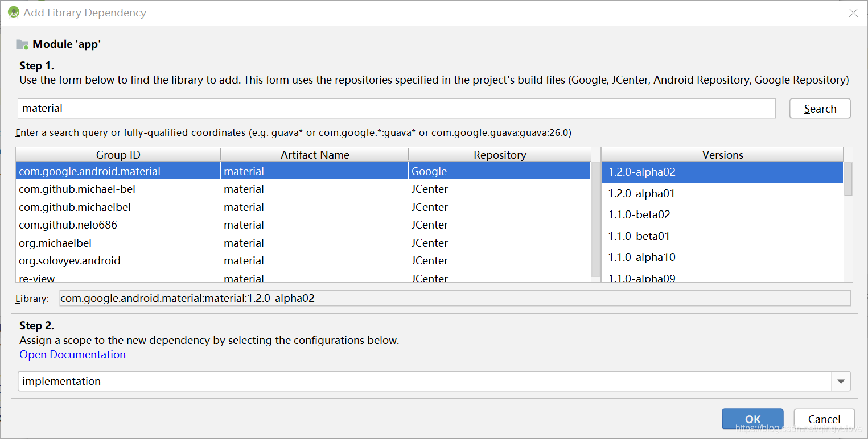Choose version 1.1.0-alpha10

click(722, 257)
